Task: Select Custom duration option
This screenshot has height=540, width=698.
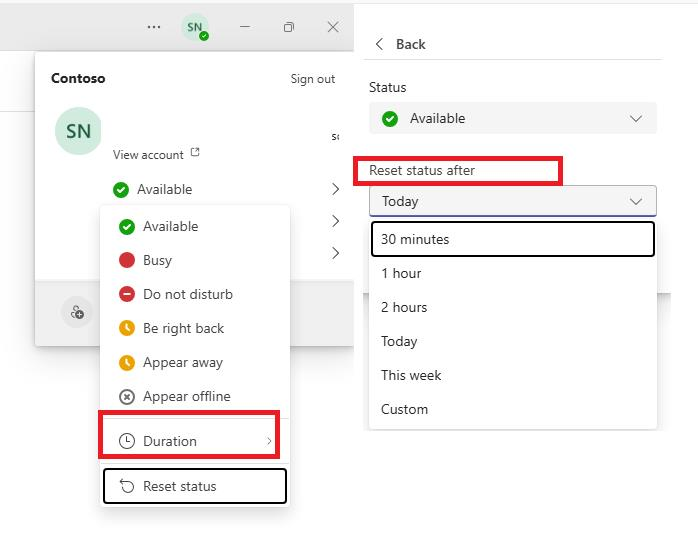Action: tap(513, 409)
